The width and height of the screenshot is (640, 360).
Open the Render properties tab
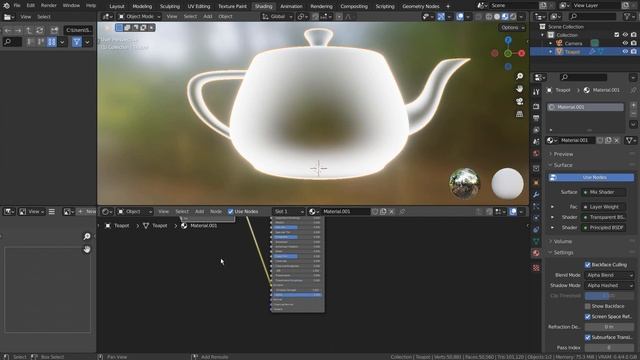[x=536, y=106]
